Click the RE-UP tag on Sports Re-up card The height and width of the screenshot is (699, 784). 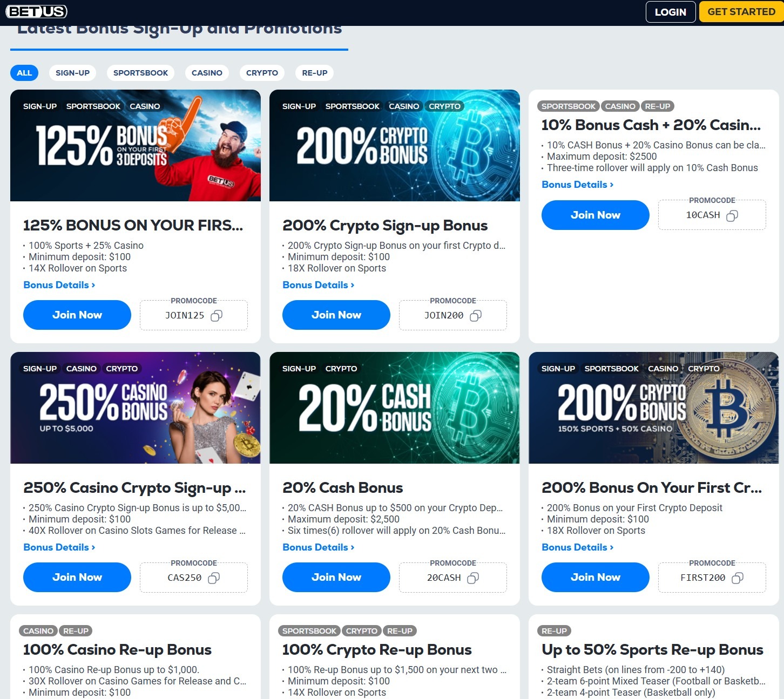[554, 631]
